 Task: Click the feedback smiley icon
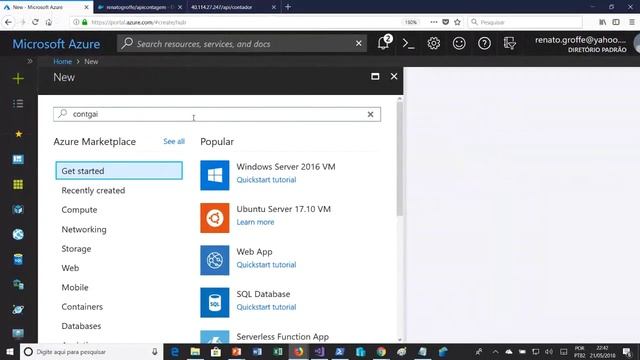[459, 43]
